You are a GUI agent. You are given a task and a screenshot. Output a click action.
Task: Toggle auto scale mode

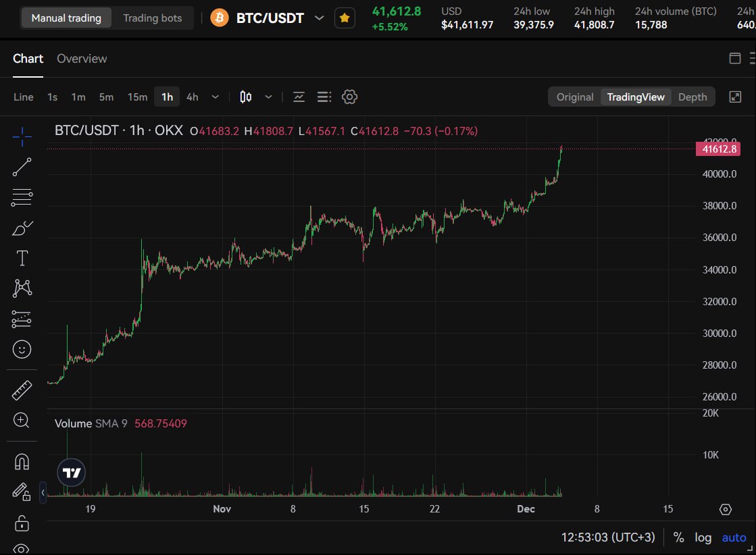[x=734, y=537]
